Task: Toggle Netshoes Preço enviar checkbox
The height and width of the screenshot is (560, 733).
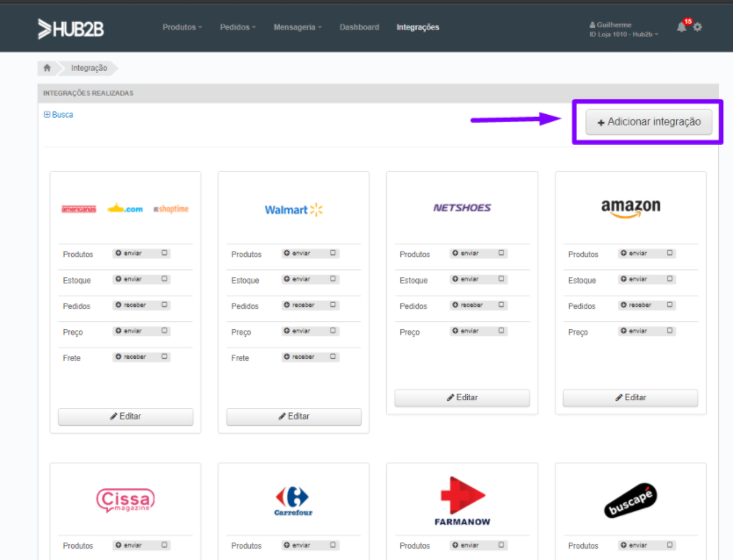Action: click(x=501, y=331)
